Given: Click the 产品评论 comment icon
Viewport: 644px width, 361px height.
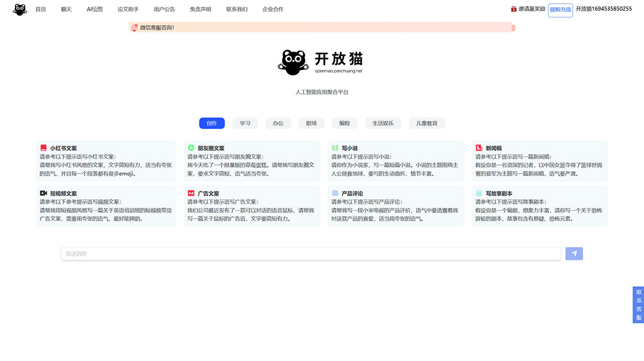Looking at the screenshot, I should click(x=335, y=193).
